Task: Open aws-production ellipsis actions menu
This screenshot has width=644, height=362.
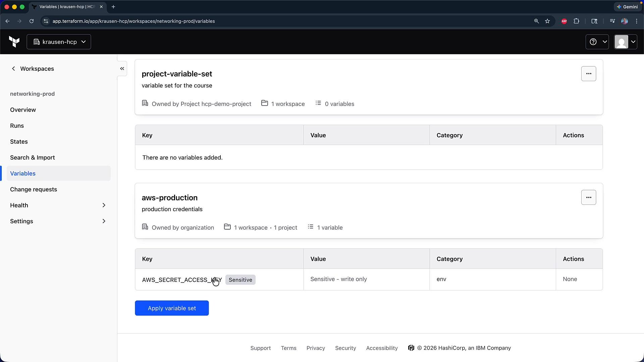Action: (x=589, y=197)
